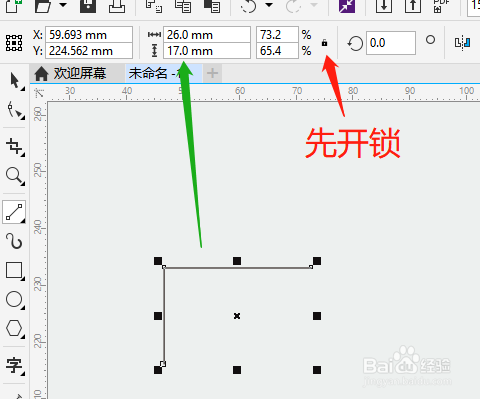
Task: Click the top-right selection handle
Action: 317,261
